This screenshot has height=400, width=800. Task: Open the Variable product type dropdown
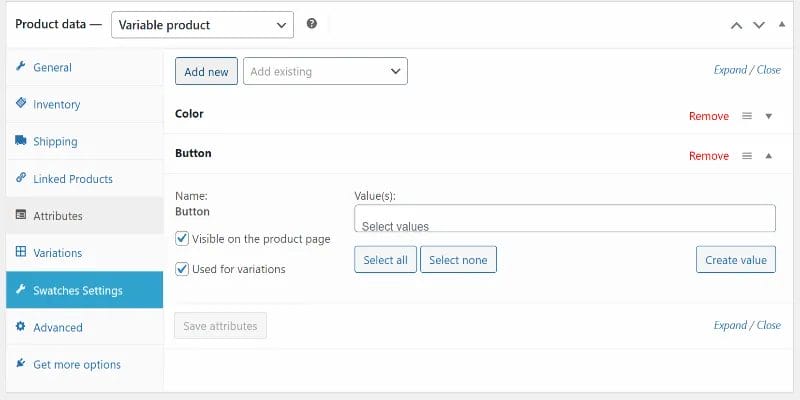point(204,24)
